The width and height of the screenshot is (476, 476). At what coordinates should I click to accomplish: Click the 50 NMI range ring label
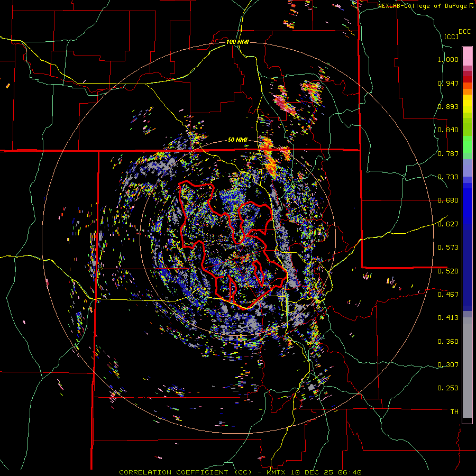[x=237, y=140]
